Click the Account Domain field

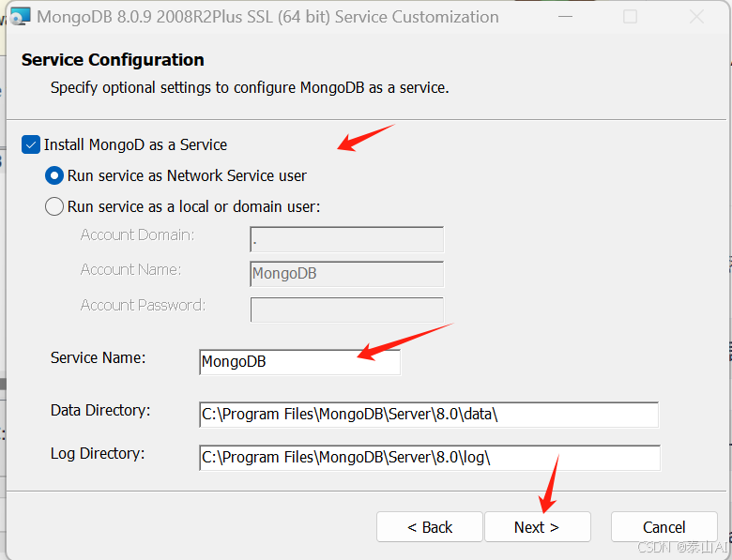point(347,239)
